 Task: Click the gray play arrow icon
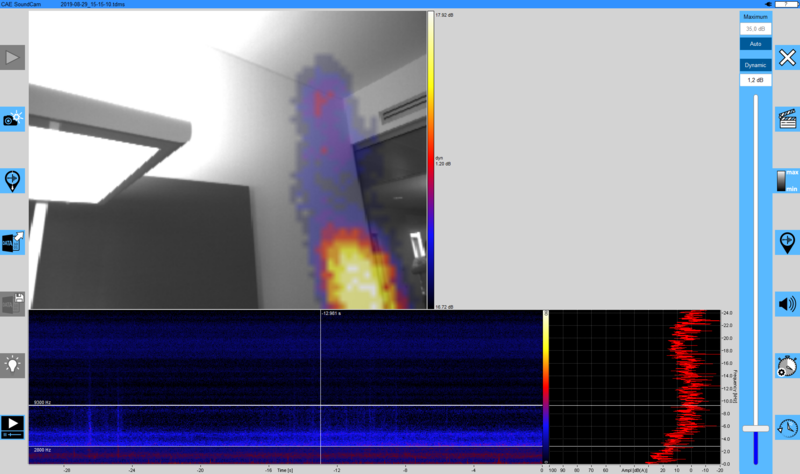click(x=13, y=58)
